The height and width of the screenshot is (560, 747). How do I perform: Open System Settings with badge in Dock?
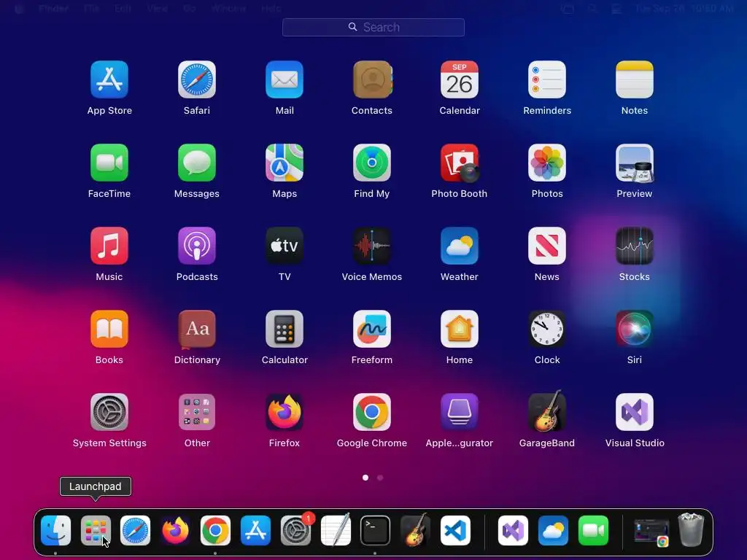click(x=295, y=531)
